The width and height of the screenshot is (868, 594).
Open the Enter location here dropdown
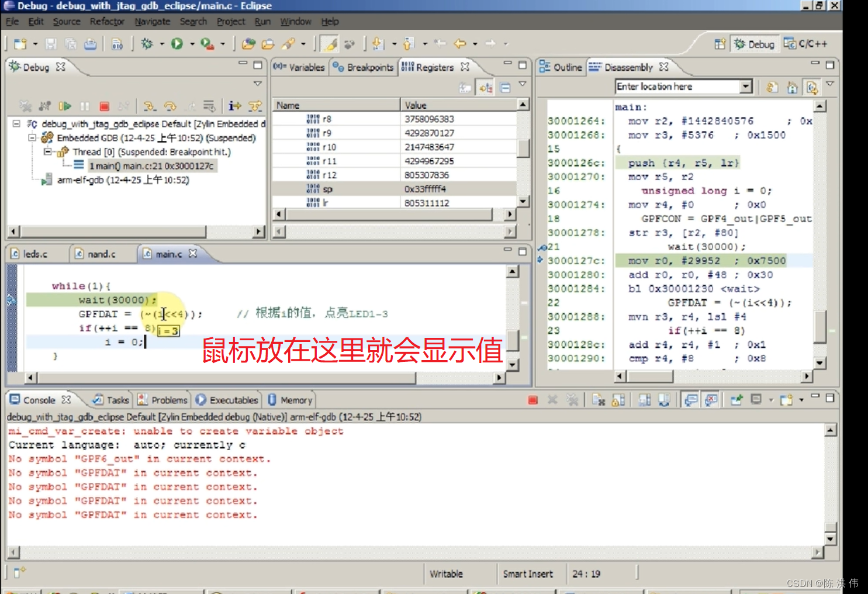[745, 87]
